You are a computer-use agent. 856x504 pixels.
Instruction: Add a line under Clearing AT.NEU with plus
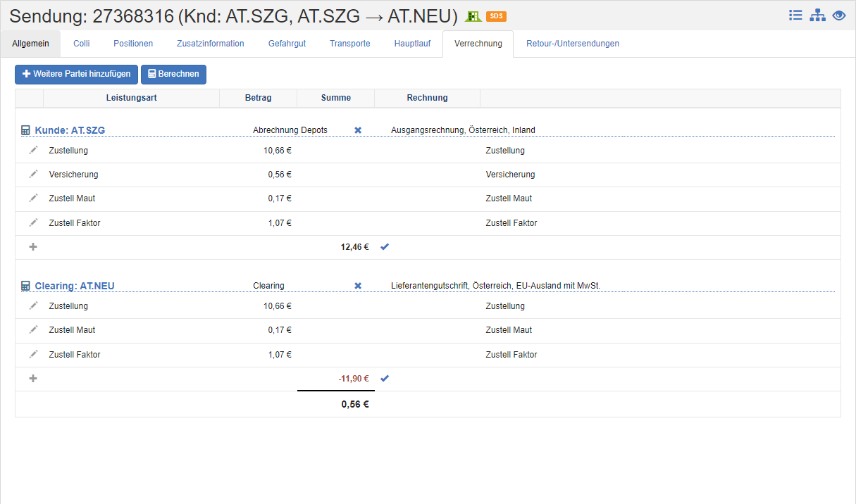(x=32, y=379)
